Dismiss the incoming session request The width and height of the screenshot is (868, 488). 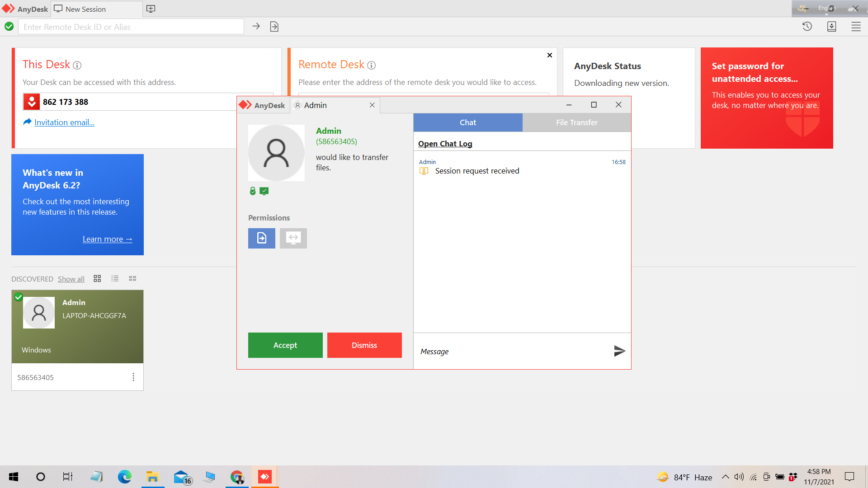(364, 345)
